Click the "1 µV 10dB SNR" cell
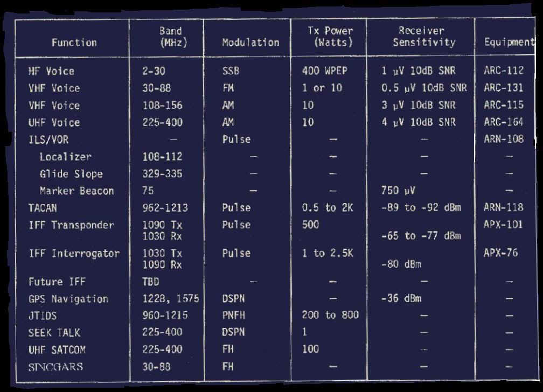 419,71
